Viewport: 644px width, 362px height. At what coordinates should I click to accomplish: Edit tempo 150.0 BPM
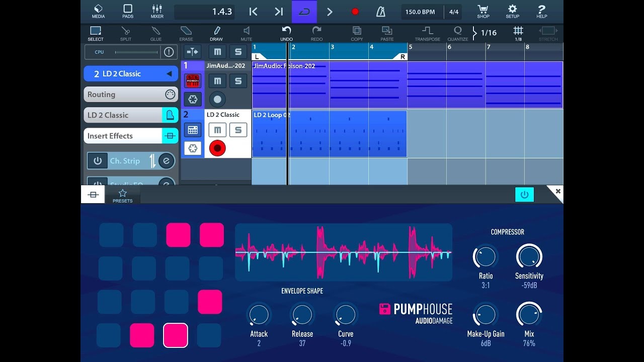point(420,12)
